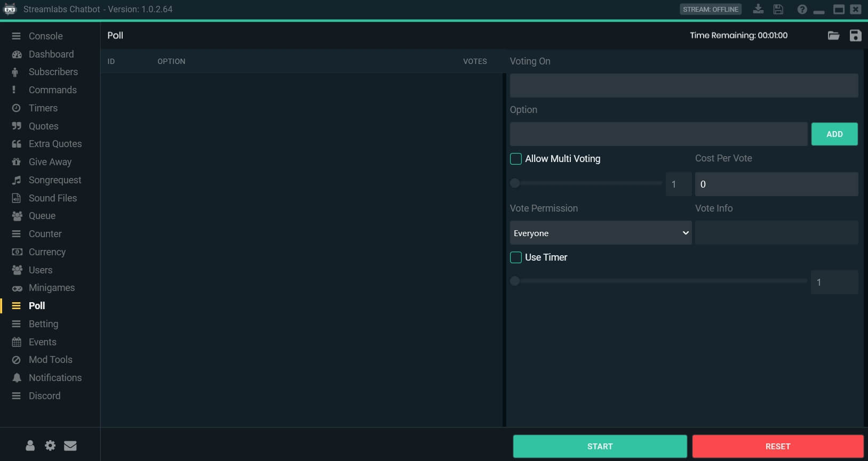The height and width of the screenshot is (461, 868).
Task: Open settings gear icon at bottom left
Action: (50, 446)
